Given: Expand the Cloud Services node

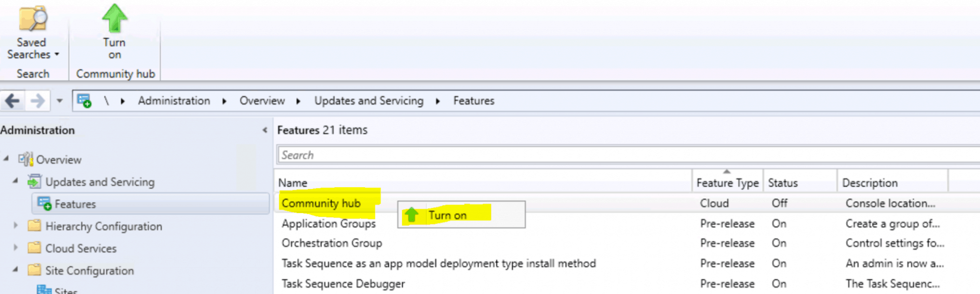Looking at the screenshot, I should click(x=15, y=247).
